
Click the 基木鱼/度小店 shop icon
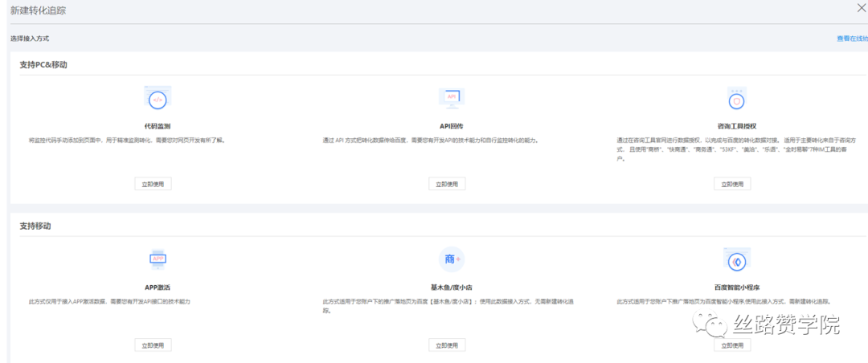tap(451, 259)
